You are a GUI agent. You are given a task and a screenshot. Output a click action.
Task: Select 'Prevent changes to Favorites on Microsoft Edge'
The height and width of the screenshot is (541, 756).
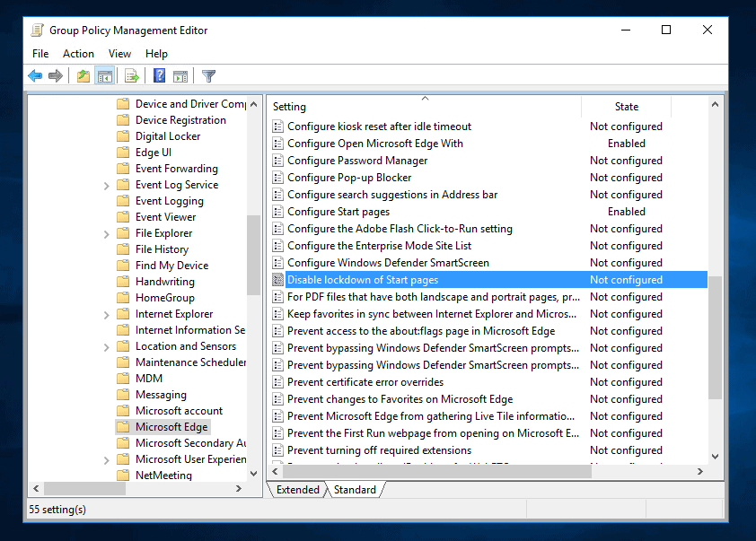pos(400,399)
